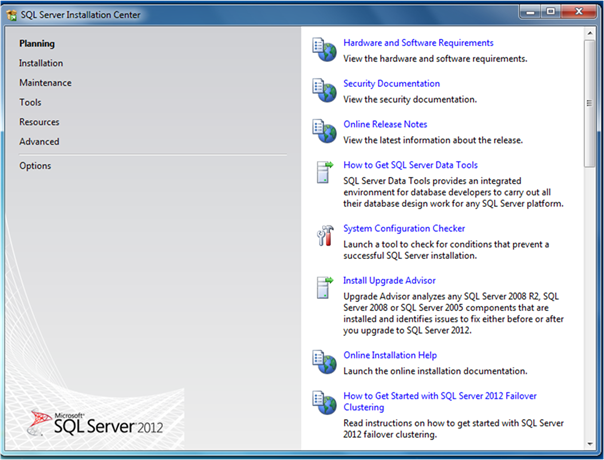Click the Install Upgrade Advisor server icon
Screen dimensions: 604x460
pos(324,287)
